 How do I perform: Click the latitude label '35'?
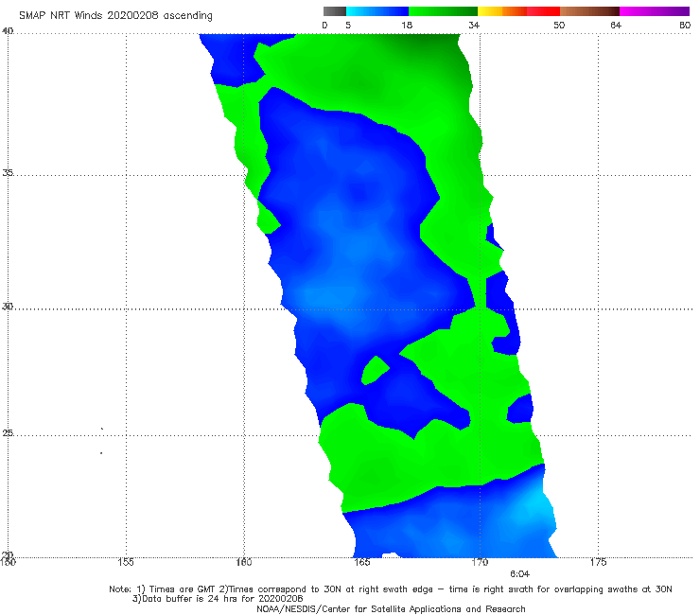pyautogui.click(x=8, y=172)
